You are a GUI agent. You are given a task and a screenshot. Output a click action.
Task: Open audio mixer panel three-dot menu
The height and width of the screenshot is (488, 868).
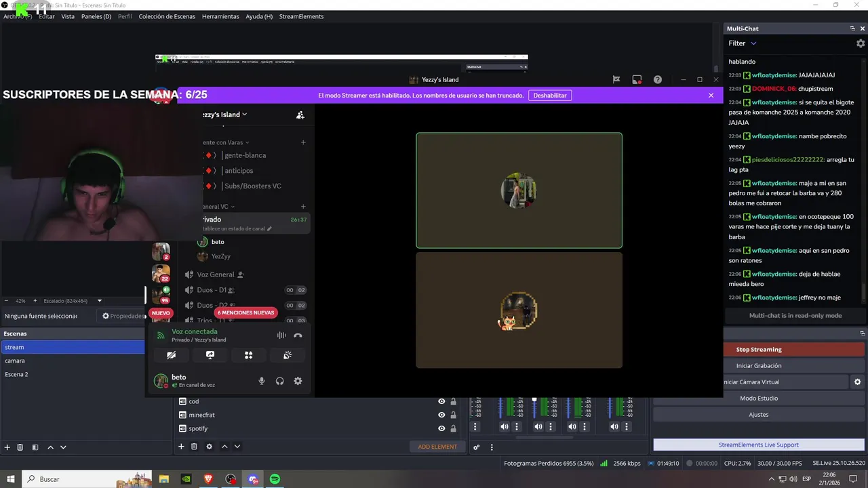click(492, 447)
